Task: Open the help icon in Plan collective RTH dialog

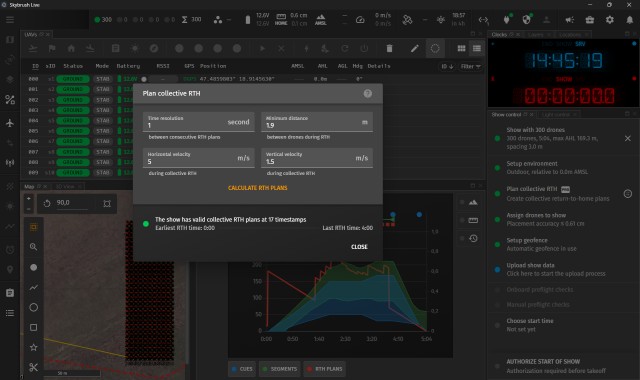Action: coord(367,93)
